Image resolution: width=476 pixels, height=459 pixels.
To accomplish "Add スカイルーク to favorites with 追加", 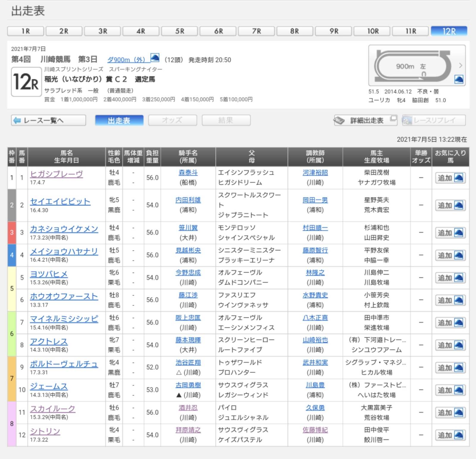I will 450,413.
